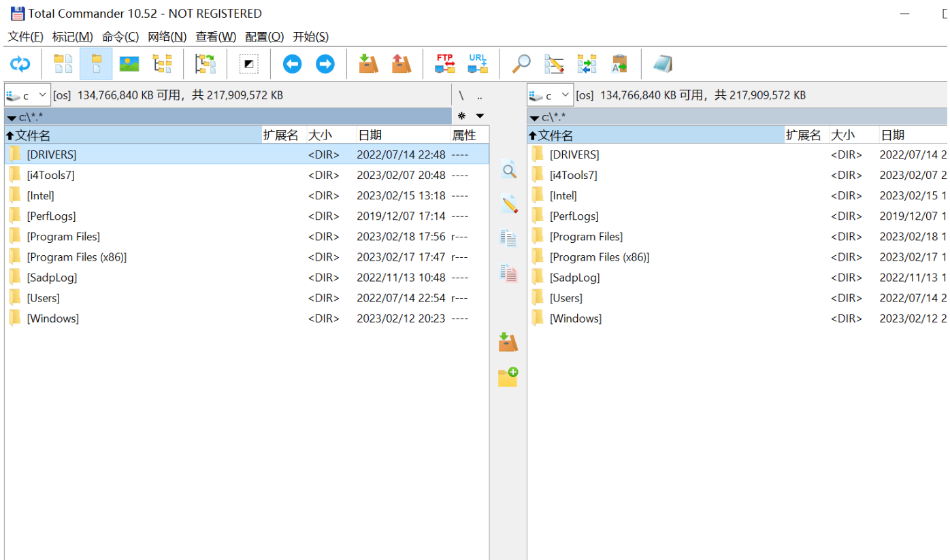This screenshot has height=560, width=950.
Task: Open the magnifier search files icon
Action: 521,64
